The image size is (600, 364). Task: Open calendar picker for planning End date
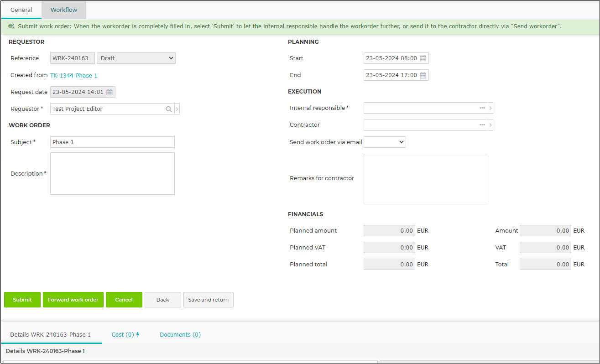click(423, 75)
